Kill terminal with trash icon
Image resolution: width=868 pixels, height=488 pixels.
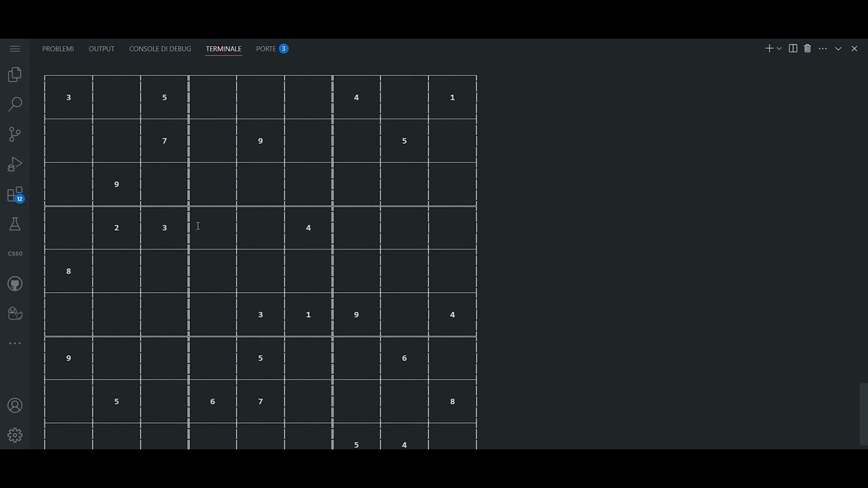tap(807, 49)
